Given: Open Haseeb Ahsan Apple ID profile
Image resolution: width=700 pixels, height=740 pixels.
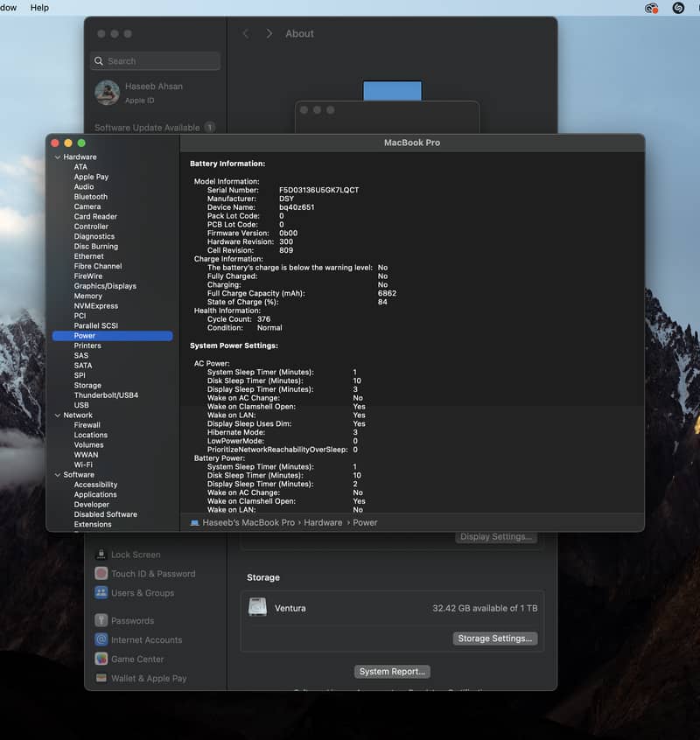Looking at the screenshot, I should pos(153,93).
